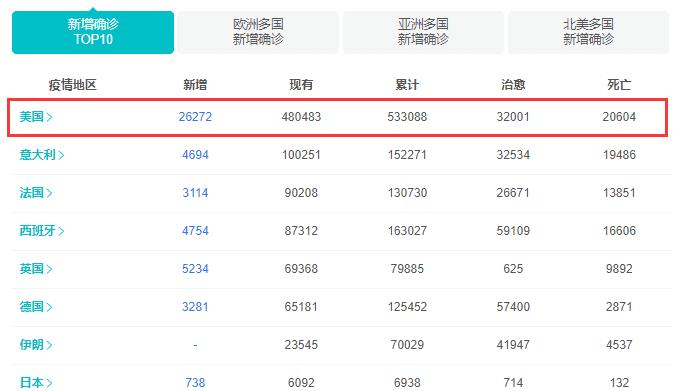Click the 新增 column header
This screenshot has height=391, width=679.
[x=195, y=84]
